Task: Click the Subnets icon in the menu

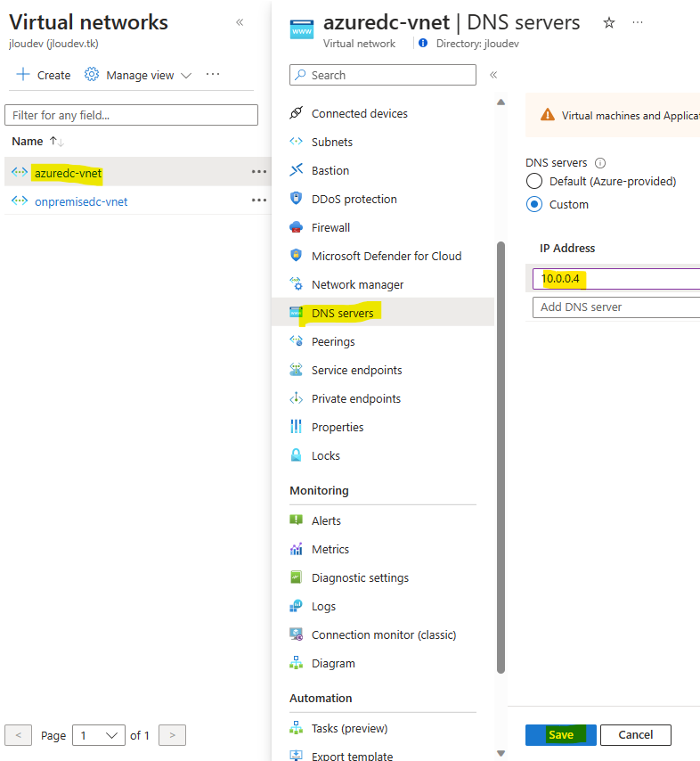Action: 296,142
